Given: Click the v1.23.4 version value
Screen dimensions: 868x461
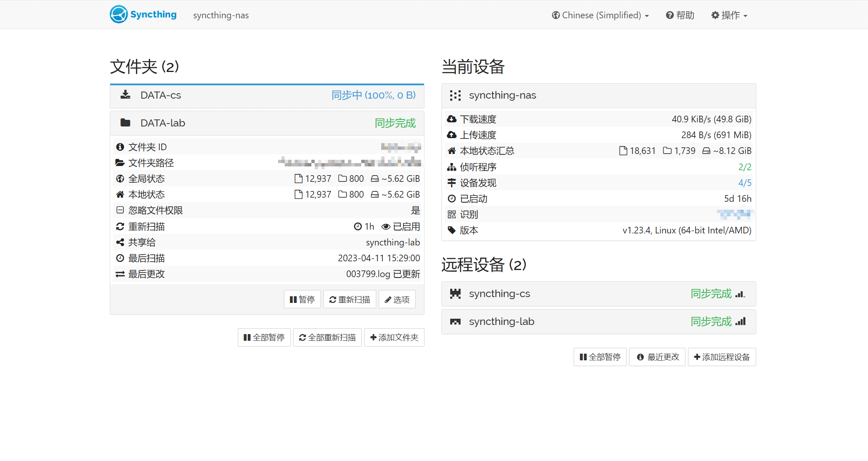Looking at the screenshot, I should (687, 230).
